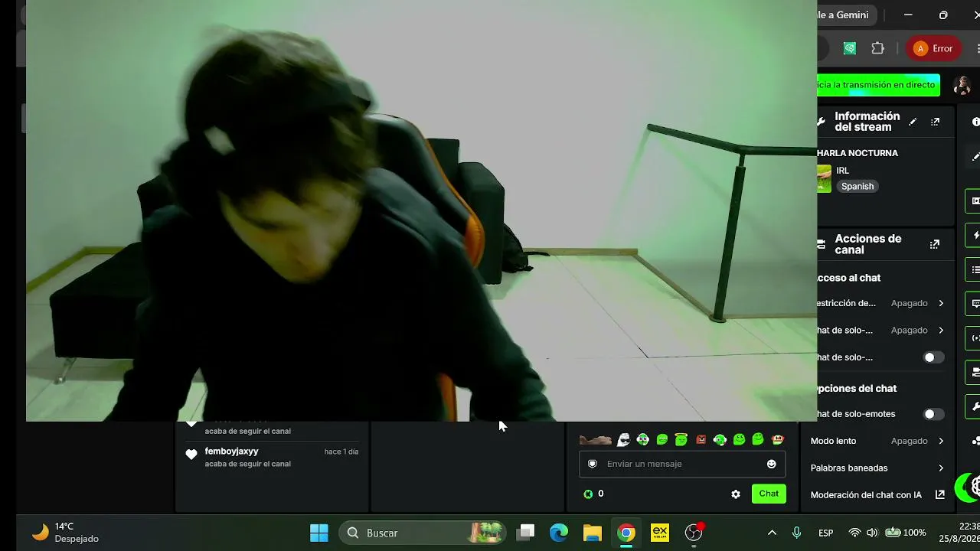Insert the mushroom hat emote
This screenshot has width=980, height=551.
(x=778, y=439)
